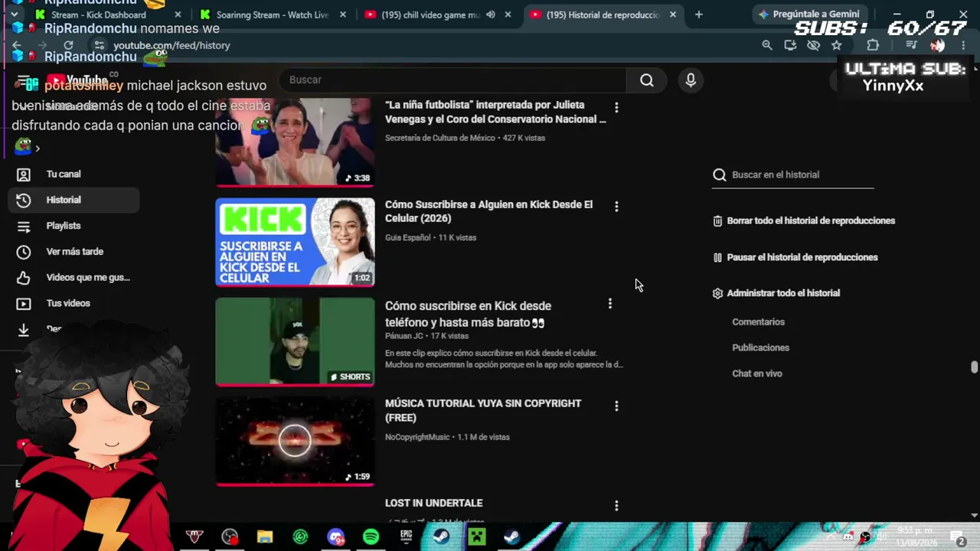This screenshot has width=980, height=551.
Task: Click the gear icon for managing history
Action: [717, 294]
